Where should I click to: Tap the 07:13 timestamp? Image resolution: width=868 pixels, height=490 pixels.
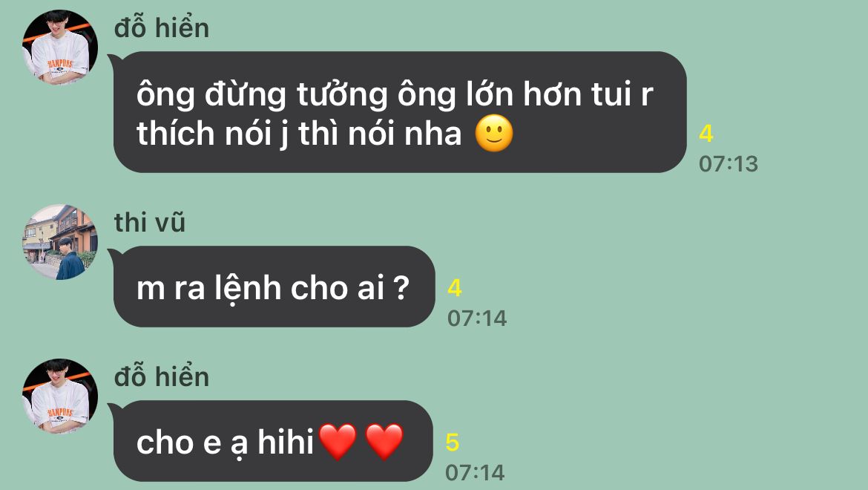728,164
